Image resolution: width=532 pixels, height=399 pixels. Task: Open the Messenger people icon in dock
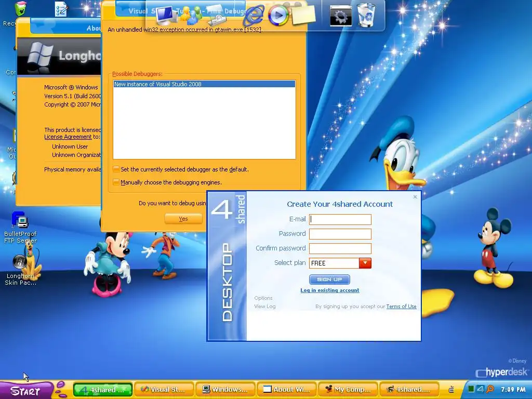[191, 16]
